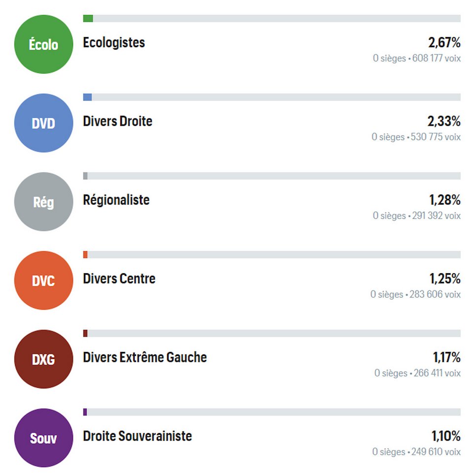Click the 1,10% Souverainiste score

446,436
